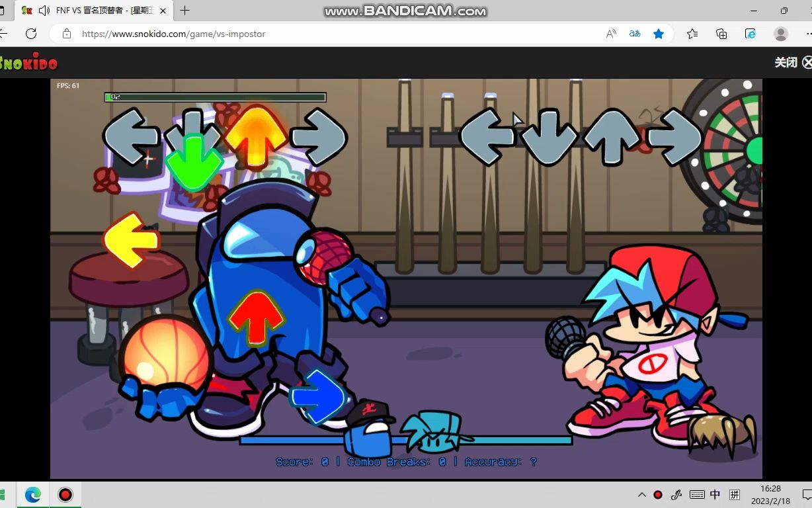Screen dimensions: 812x508
Task: Click the blue health bar
Action: (405, 440)
